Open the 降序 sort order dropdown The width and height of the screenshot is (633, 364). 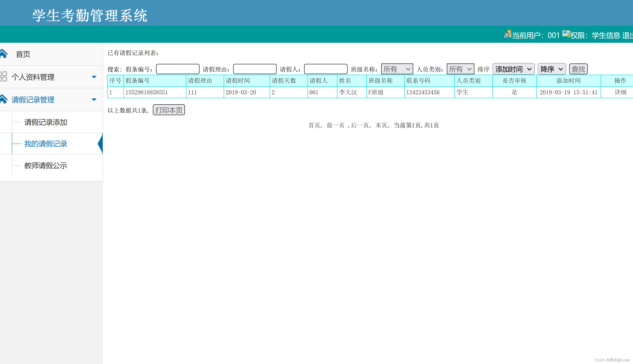coord(551,69)
